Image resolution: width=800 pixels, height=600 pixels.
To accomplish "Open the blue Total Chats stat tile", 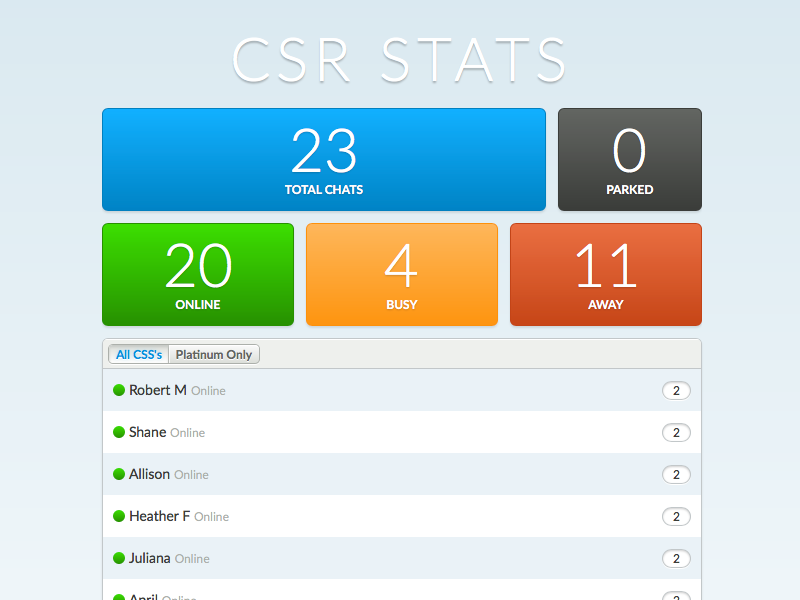I will click(323, 158).
